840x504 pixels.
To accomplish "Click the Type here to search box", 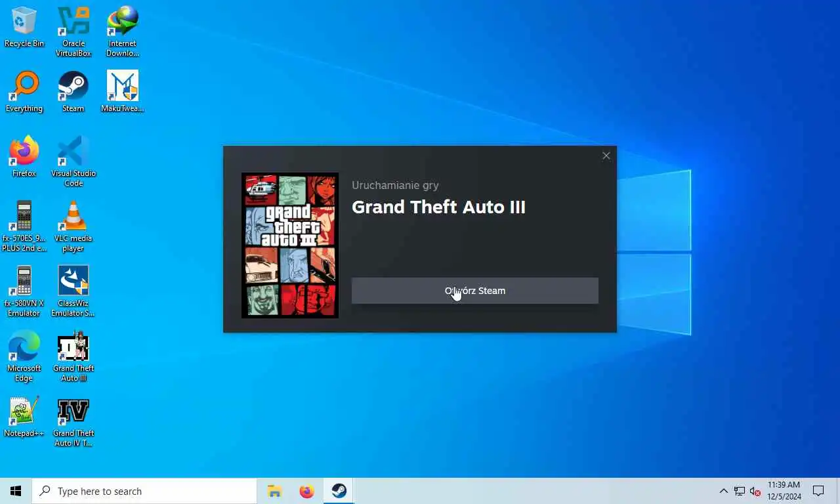I will (144, 491).
